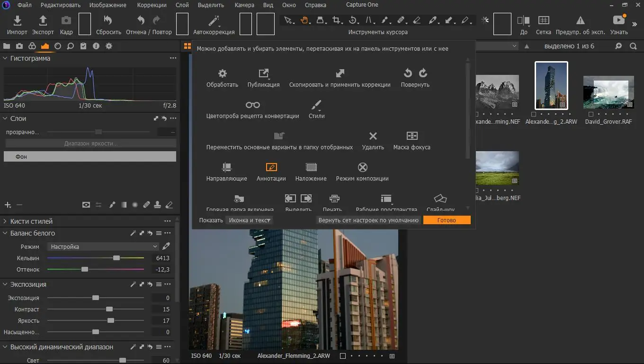Open the Режим dropdown showing Настройка

click(x=102, y=246)
